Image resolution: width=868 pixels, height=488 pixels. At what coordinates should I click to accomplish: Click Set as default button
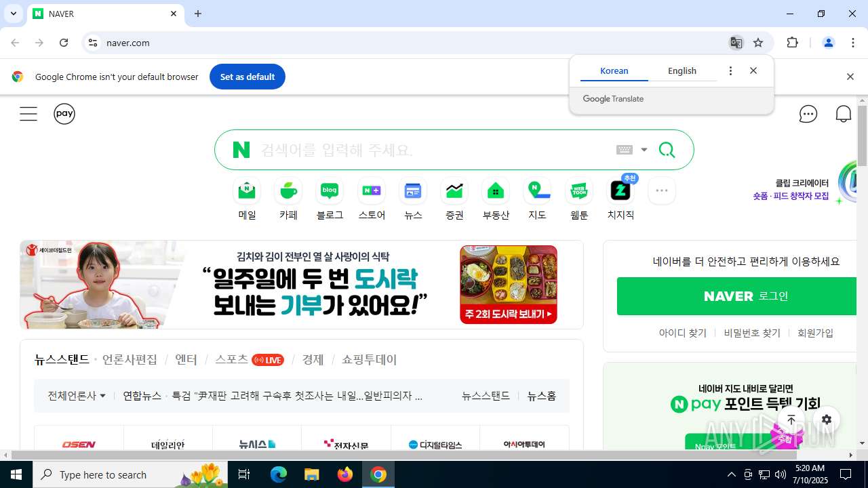coord(248,77)
